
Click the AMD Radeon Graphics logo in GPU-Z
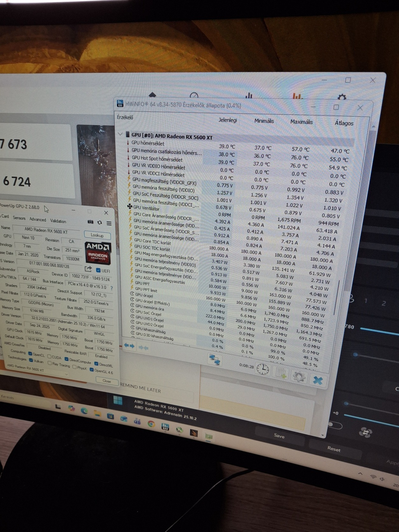pyautogui.click(x=98, y=253)
